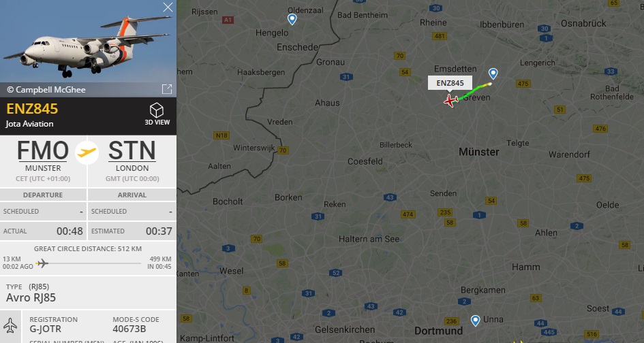This screenshot has height=343, width=644.
Task: Click the FMO departure airport code
Action: point(43,150)
